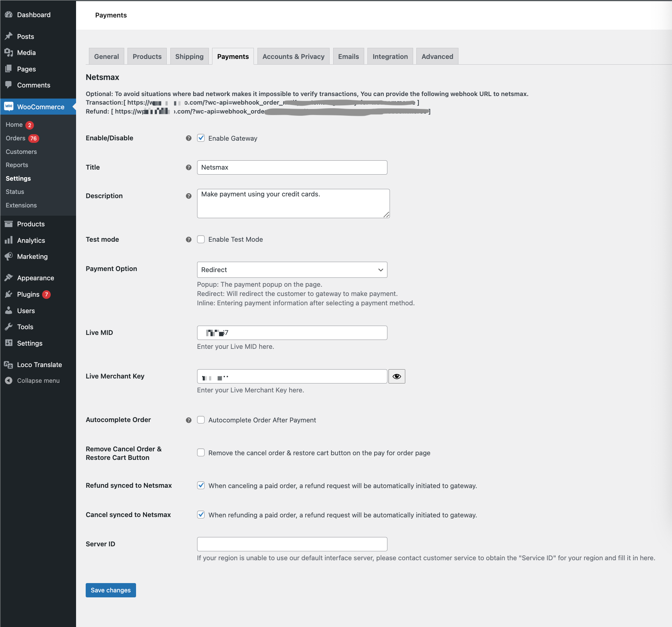Open the Shipping tab
672x627 pixels.
click(x=189, y=56)
